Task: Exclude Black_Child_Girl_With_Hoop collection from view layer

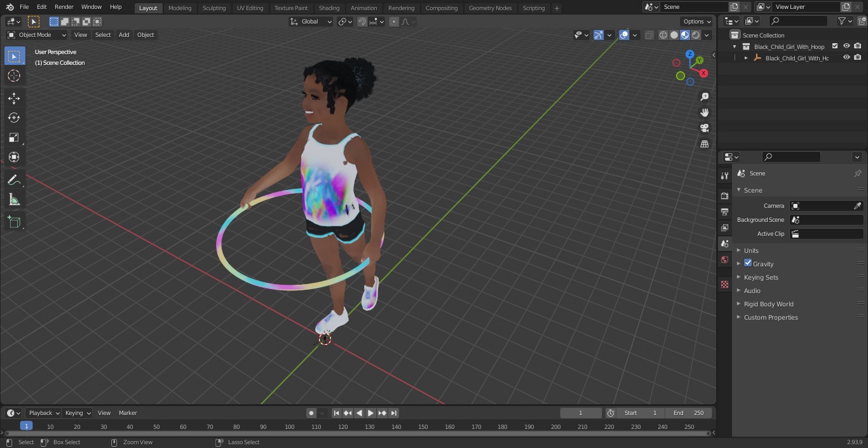Action: 835,46
